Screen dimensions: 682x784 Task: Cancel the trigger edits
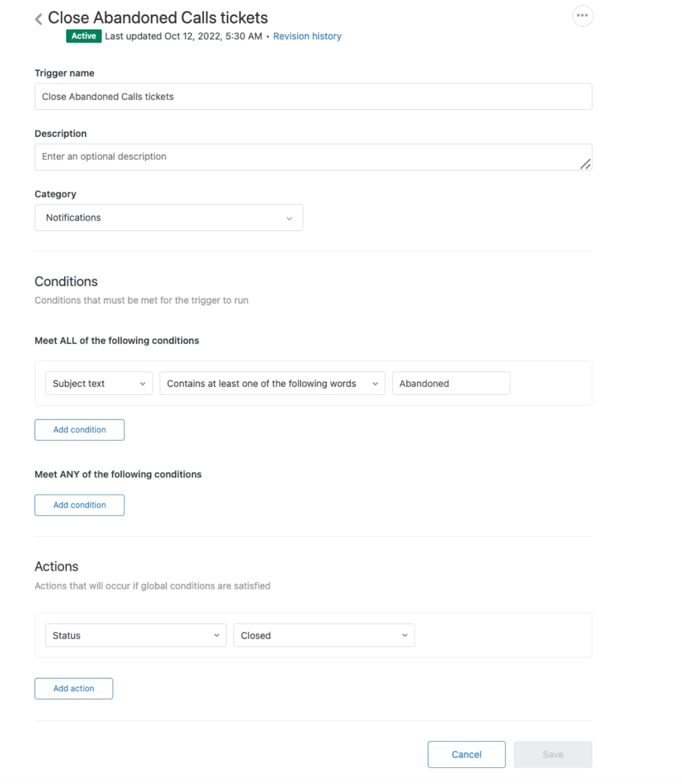tap(466, 755)
